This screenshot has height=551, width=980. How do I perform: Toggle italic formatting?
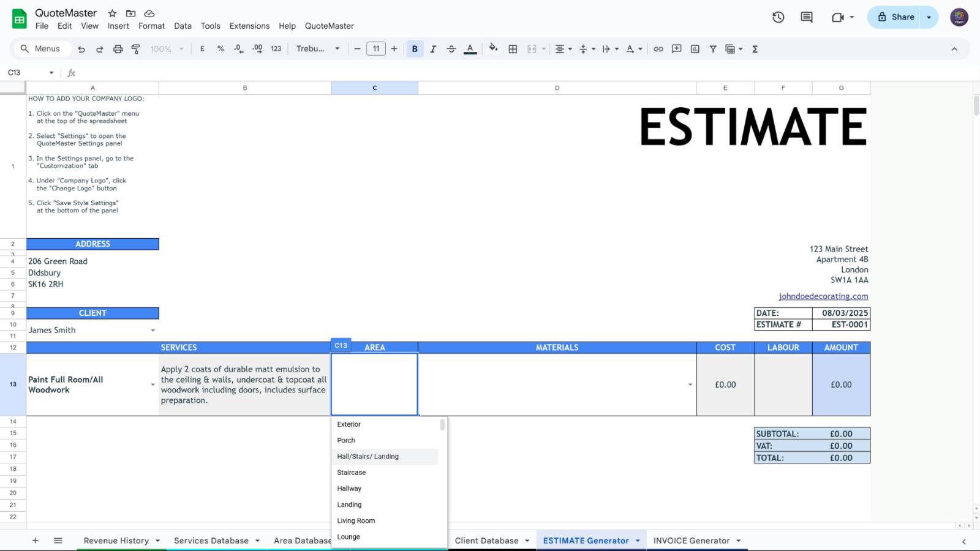(433, 48)
